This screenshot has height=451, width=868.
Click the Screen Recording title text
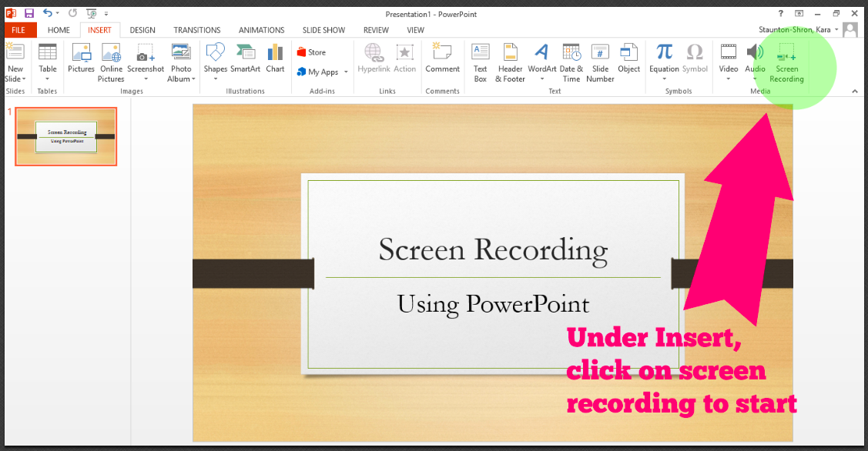493,249
